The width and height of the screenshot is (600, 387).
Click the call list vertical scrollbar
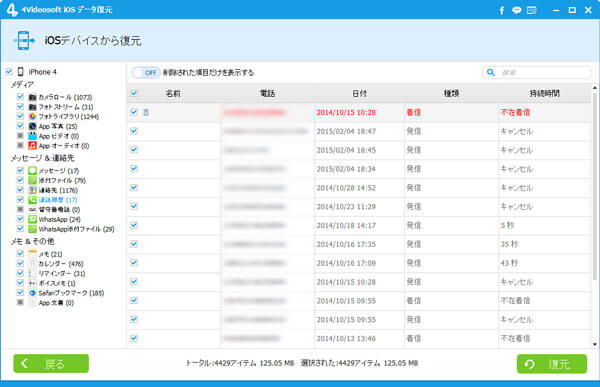tap(595, 186)
